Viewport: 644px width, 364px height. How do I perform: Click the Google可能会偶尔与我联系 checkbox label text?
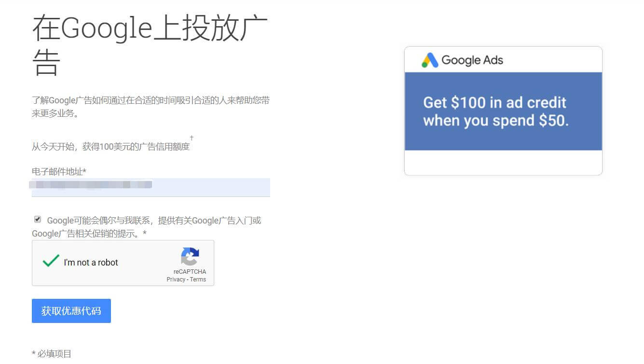click(153, 221)
